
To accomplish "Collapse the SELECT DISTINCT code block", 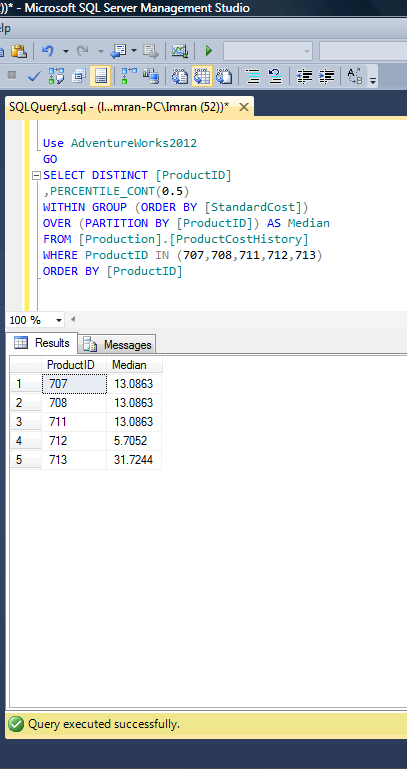I will pos(36,175).
